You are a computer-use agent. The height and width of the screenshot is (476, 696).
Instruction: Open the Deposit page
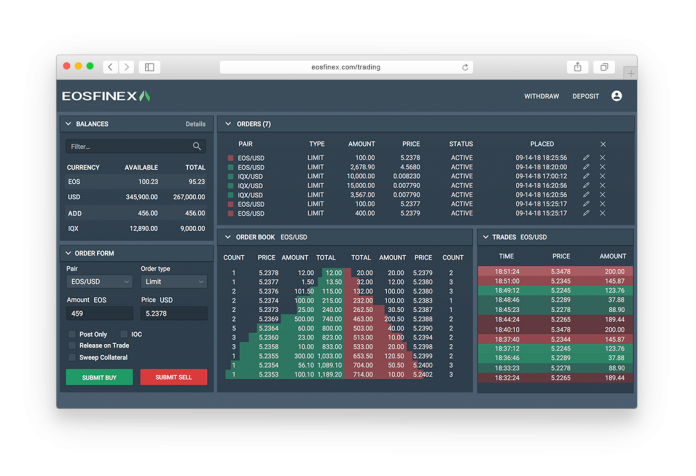click(585, 96)
